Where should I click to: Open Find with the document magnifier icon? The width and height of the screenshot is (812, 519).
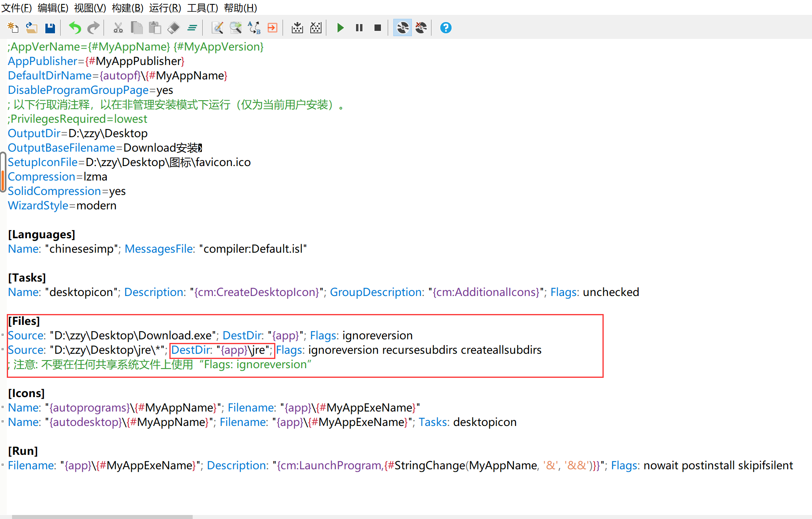pyautogui.click(x=217, y=28)
